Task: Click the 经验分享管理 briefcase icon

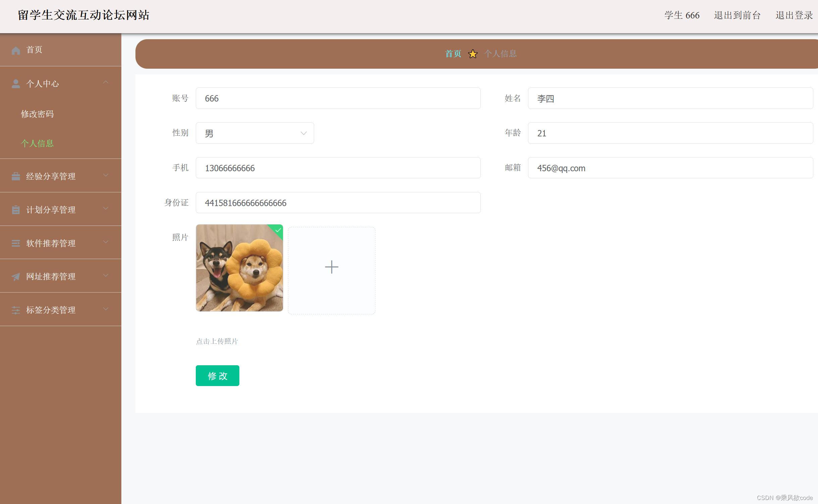Action: coord(16,176)
